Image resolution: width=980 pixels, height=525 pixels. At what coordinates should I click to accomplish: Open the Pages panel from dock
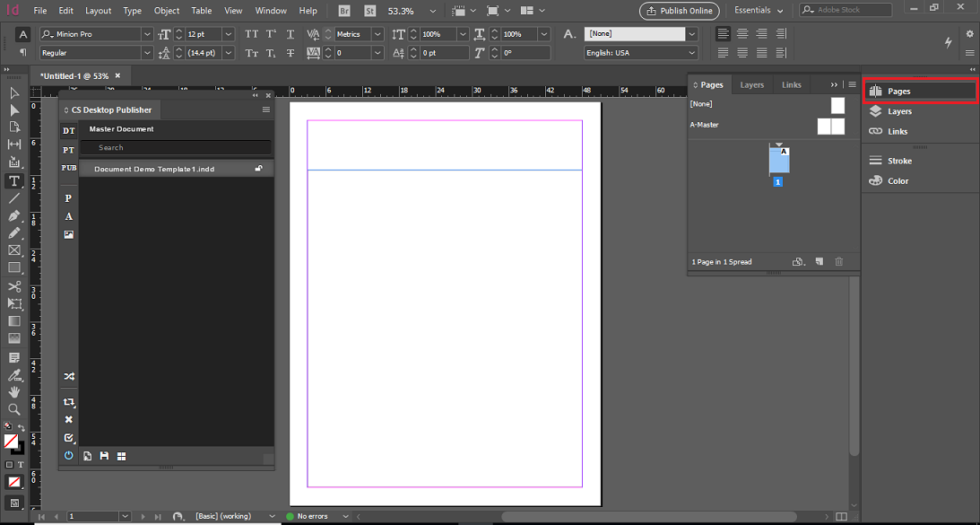coord(919,91)
